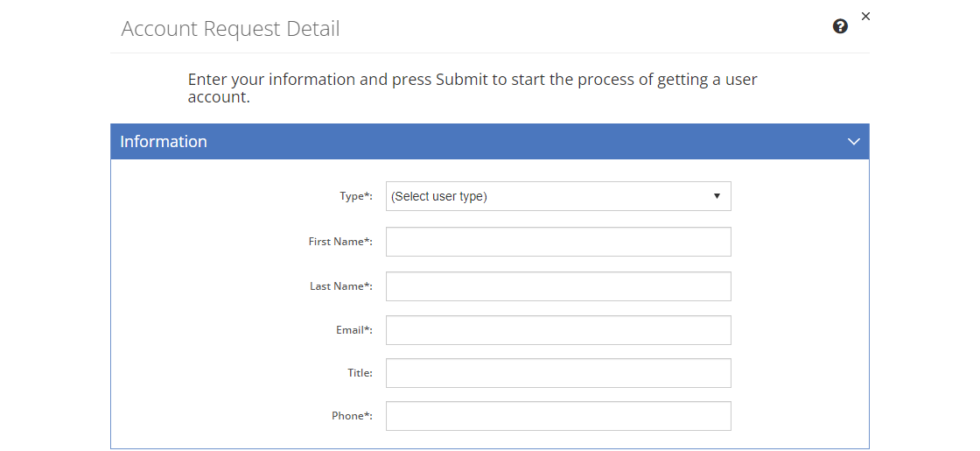
Task: Collapse the Information section chevron
Action: [854, 142]
